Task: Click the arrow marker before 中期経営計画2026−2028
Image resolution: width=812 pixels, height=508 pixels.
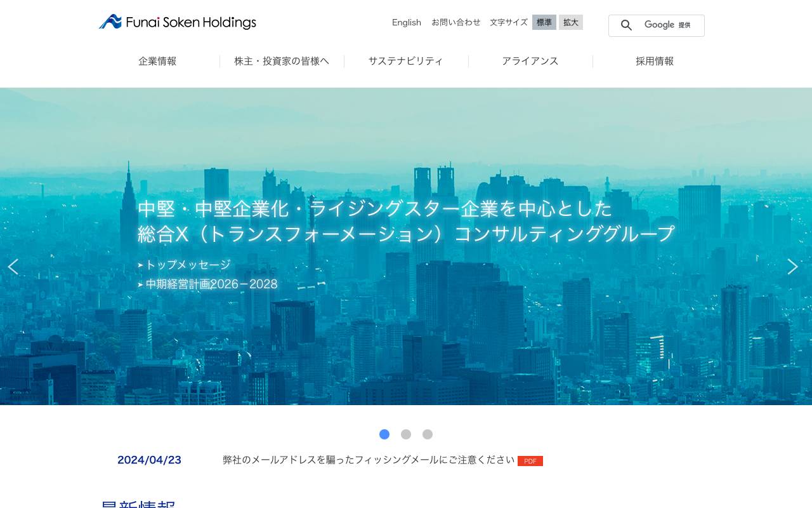Action: click(140, 284)
